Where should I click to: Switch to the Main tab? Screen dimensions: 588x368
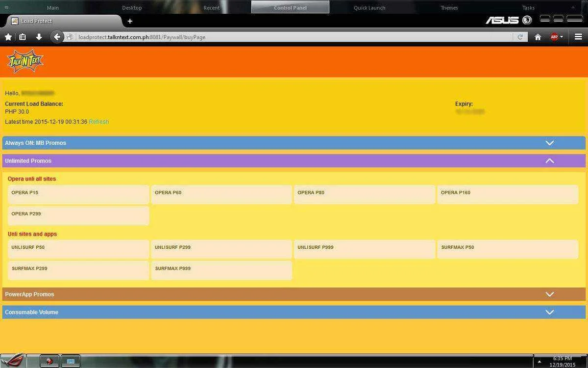(x=52, y=7)
